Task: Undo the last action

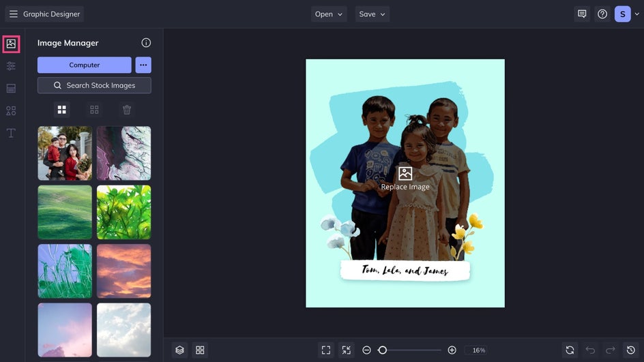Action: 590,350
